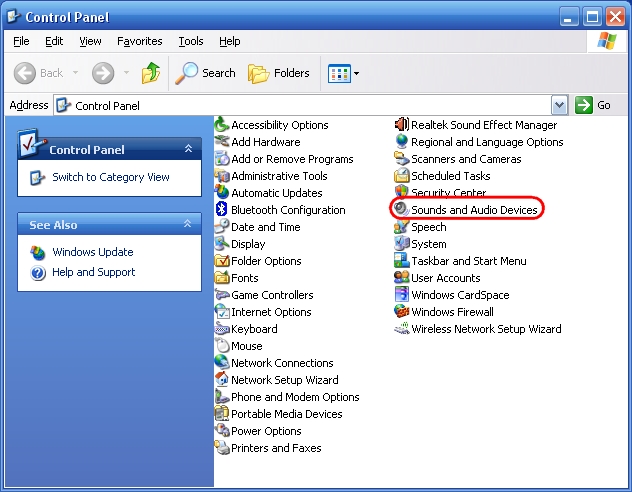Toggle the Folders pane button

point(279,73)
